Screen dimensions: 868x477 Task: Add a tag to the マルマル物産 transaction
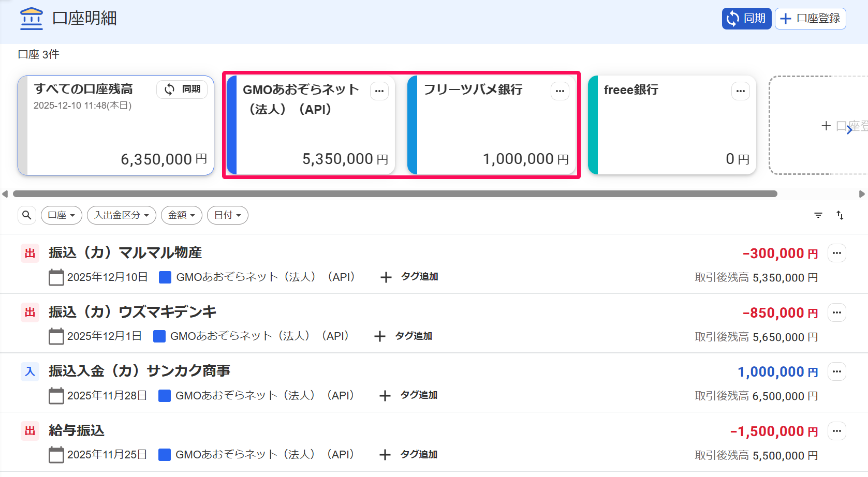409,277
